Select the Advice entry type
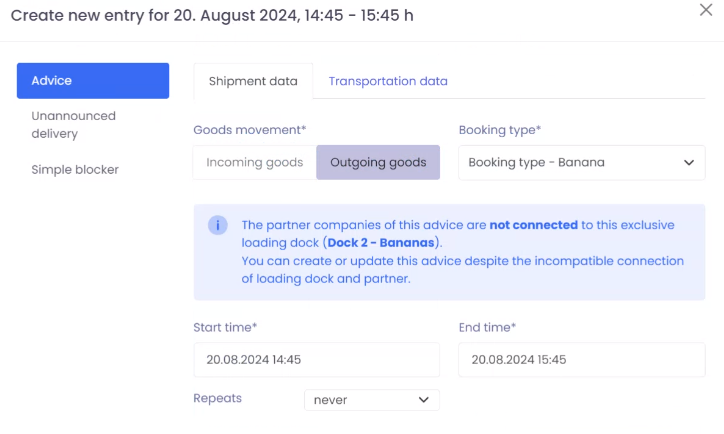724x434 pixels. click(x=93, y=81)
